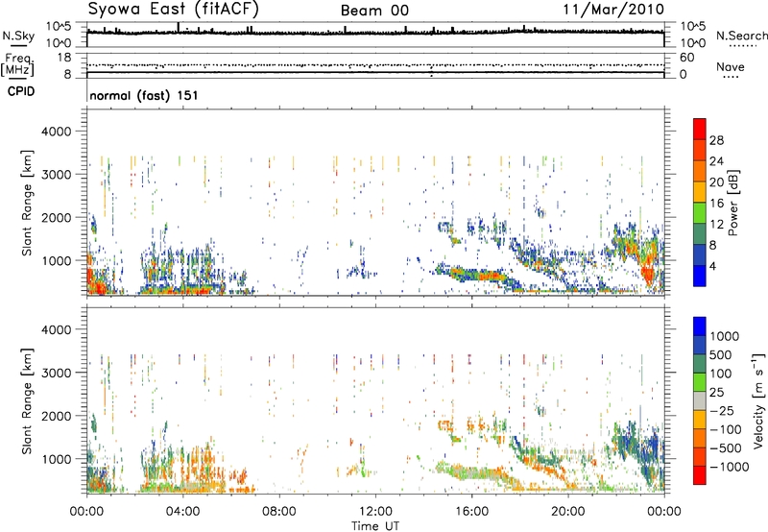768x532 pixels.
Task: Click the "100" velocity colorbar label
Action: point(722,374)
